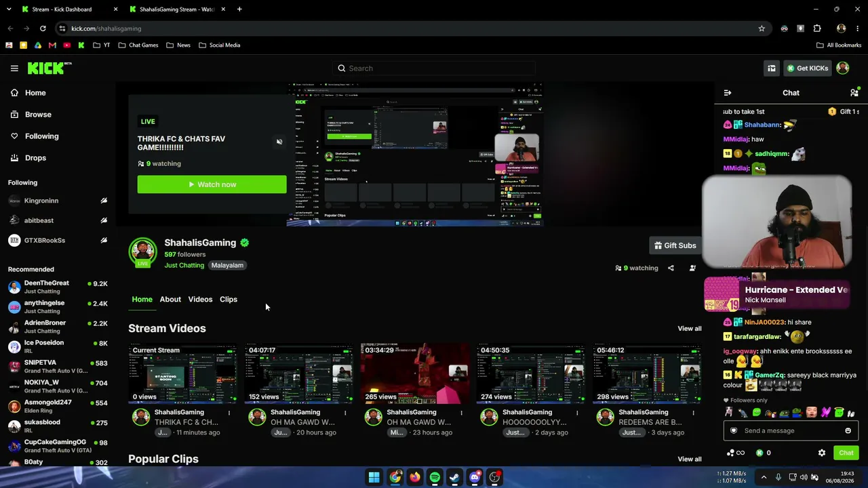The image size is (868, 488).
Task: Unmute the stream preview speaker icon
Action: pos(279,142)
